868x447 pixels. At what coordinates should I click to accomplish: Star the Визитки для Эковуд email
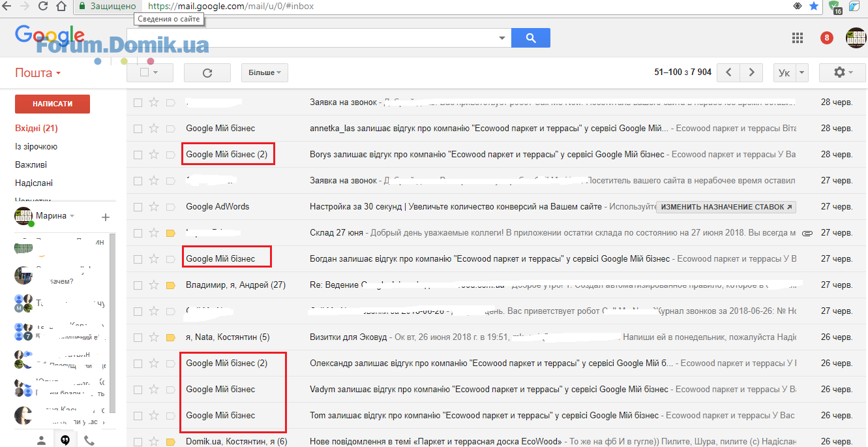tap(154, 337)
